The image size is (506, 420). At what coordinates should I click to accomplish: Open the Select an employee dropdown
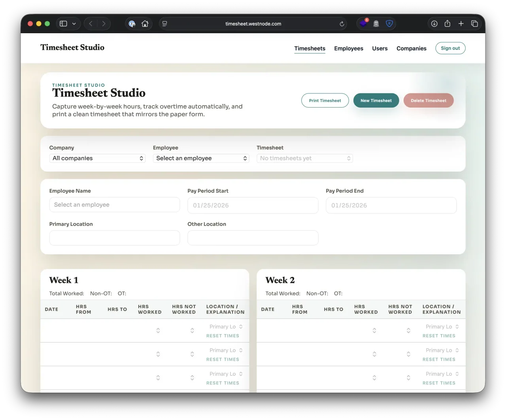[201, 158]
